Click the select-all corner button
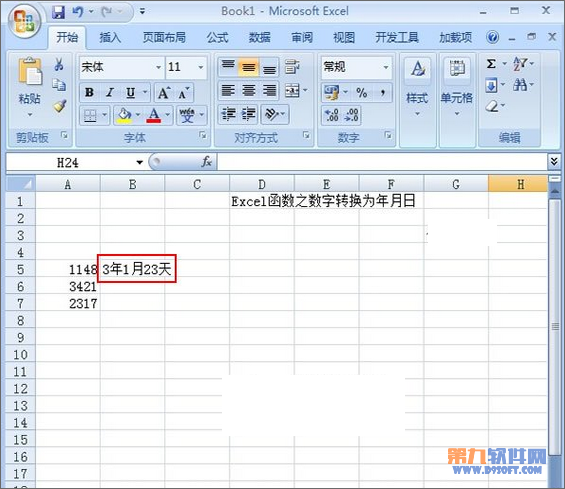The width and height of the screenshot is (565, 489). 21,185
